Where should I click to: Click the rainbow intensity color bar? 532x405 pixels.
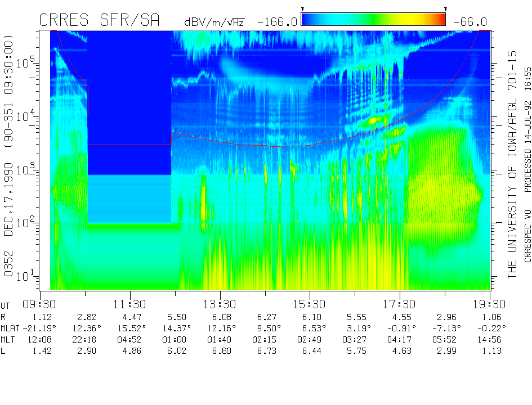tap(373, 20)
